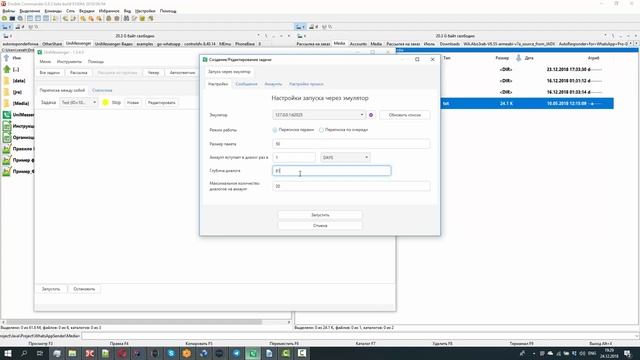Click Запустить in the task dialog
The image size is (640, 360).
click(320, 215)
